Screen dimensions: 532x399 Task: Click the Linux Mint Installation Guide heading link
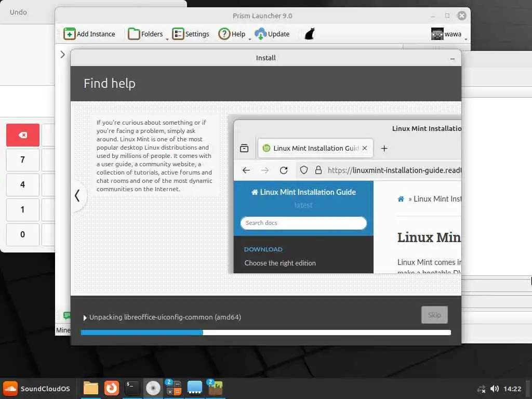click(x=303, y=192)
